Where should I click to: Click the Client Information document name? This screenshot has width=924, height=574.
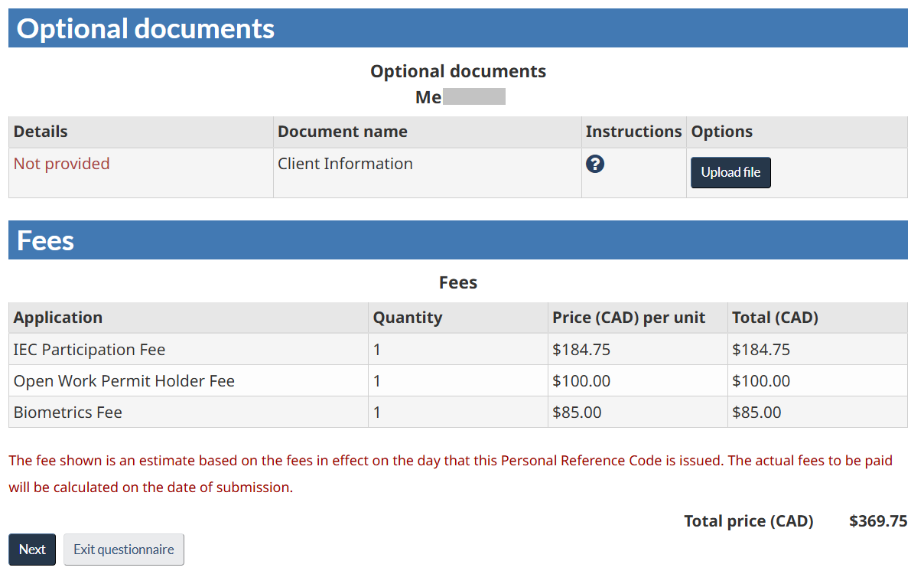tap(345, 164)
